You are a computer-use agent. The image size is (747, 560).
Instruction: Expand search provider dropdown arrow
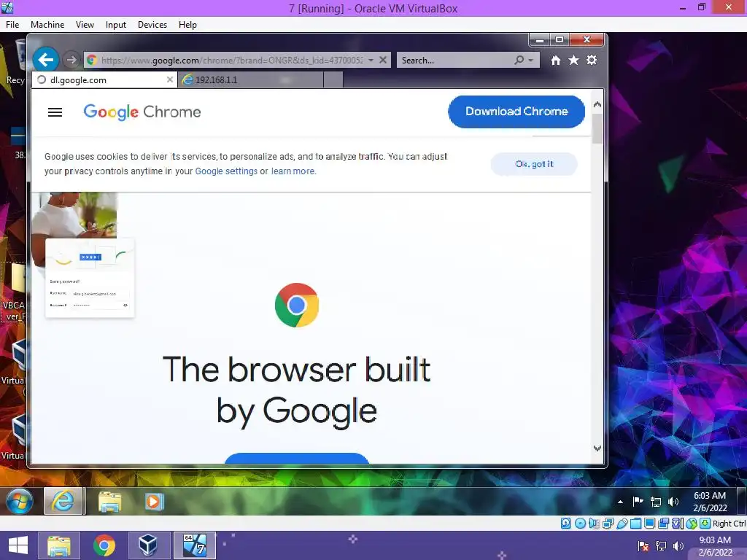531,60
